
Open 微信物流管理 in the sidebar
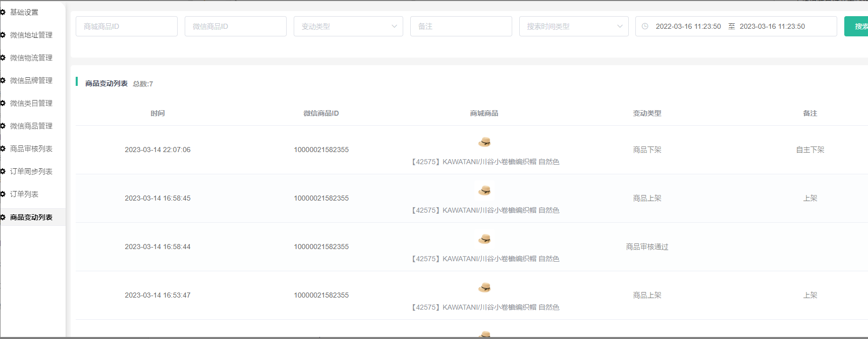tap(31, 58)
